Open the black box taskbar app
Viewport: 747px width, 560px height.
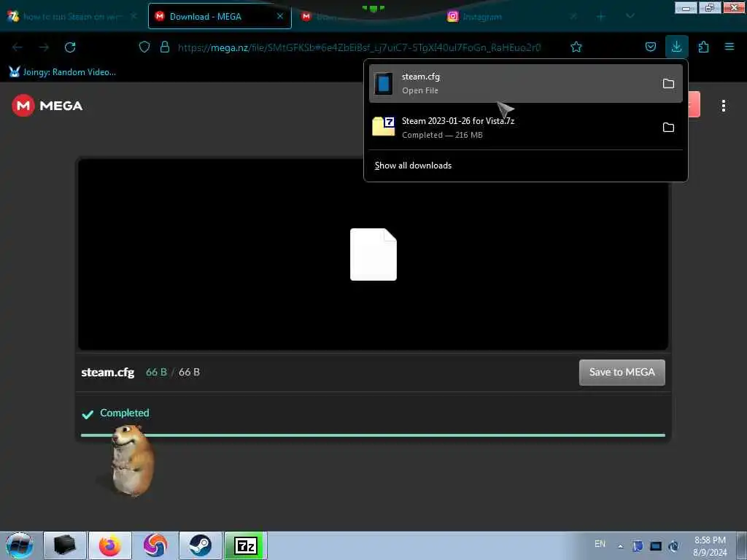coord(65,545)
